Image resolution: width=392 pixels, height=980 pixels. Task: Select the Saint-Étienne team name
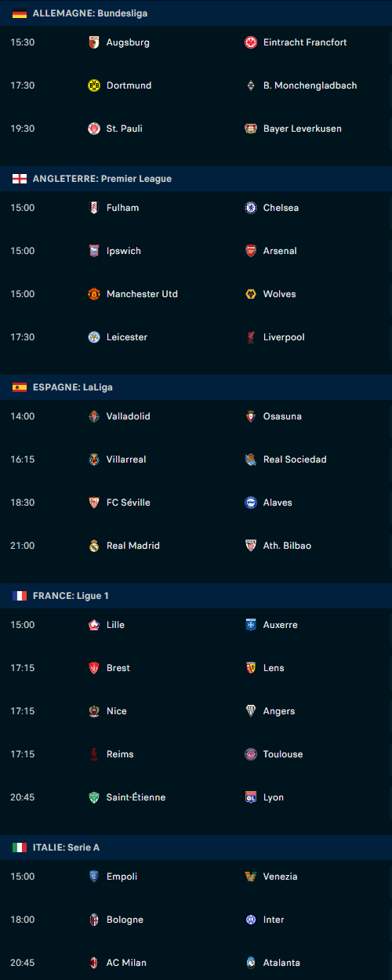point(136,797)
